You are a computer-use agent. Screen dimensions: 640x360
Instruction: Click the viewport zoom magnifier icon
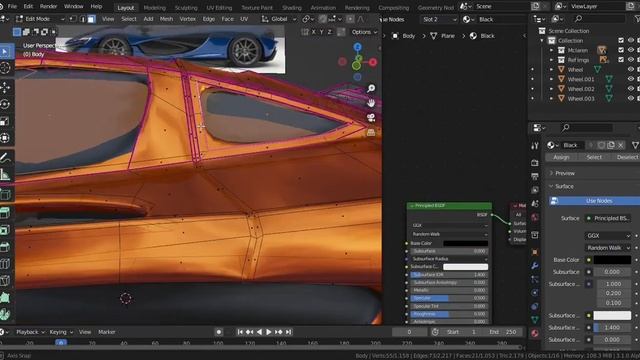pos(371,89)
